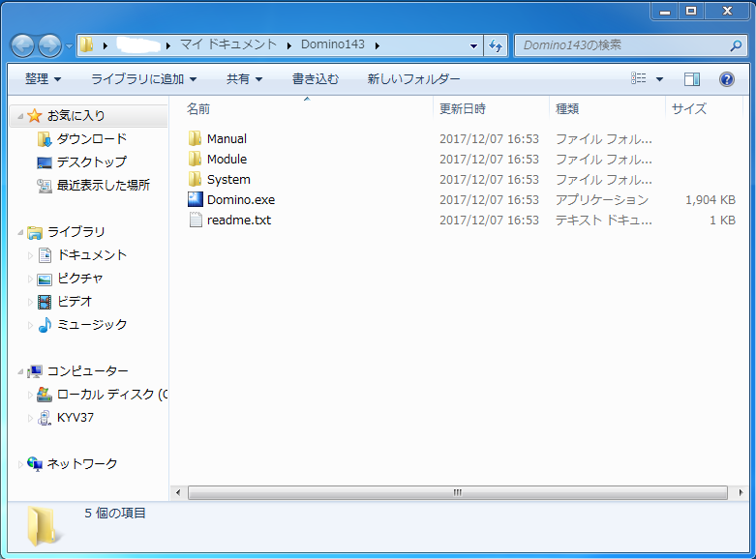Expand the ローカル ディスク arrow
The height and width of the screenshot is (559, 756).
30,395
